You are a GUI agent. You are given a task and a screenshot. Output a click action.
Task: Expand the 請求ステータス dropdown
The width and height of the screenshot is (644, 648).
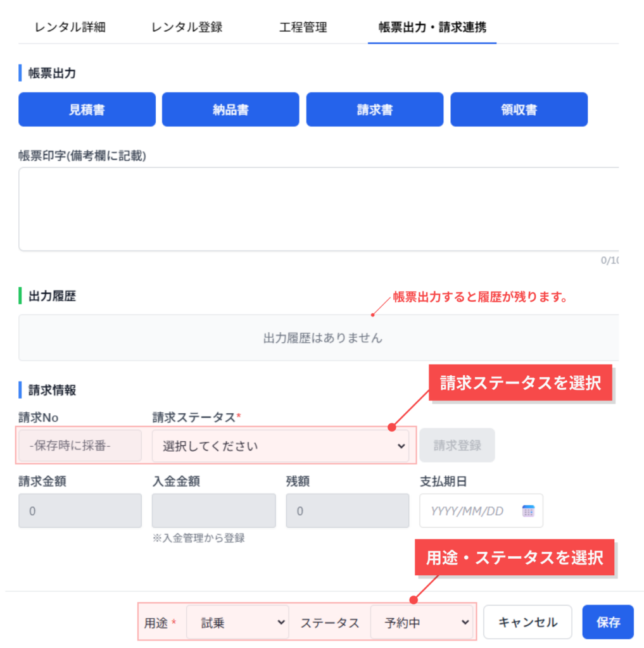280,445
